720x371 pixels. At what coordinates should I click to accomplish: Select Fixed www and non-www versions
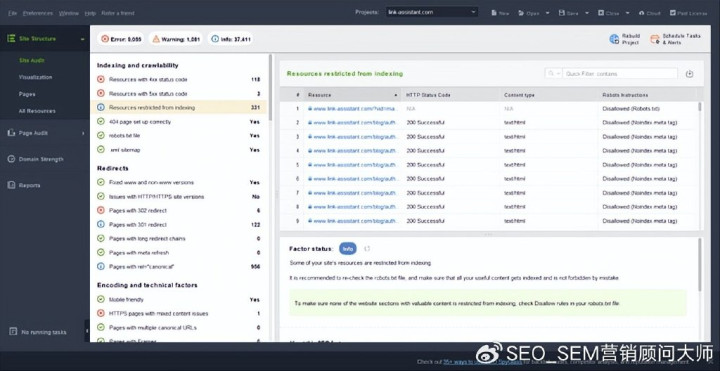(x=179, y=182)
